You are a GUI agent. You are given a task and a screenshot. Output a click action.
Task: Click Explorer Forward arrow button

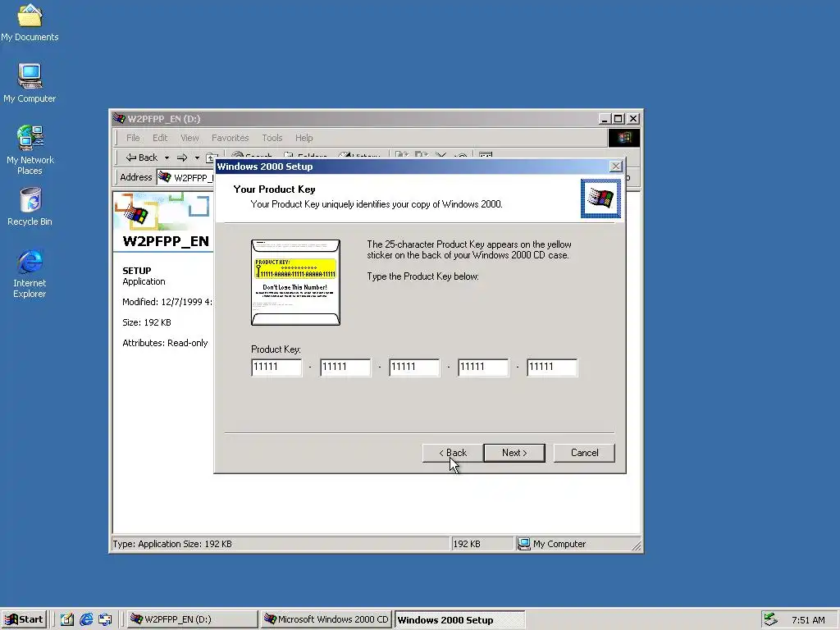click(182, 157)
